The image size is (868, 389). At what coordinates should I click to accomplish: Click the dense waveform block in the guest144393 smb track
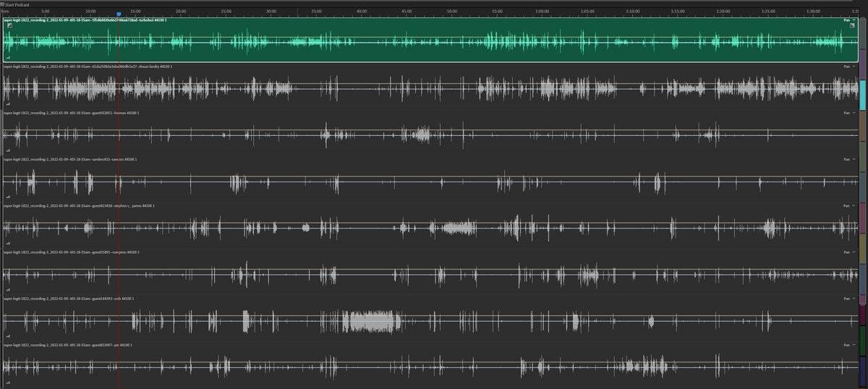371,322
